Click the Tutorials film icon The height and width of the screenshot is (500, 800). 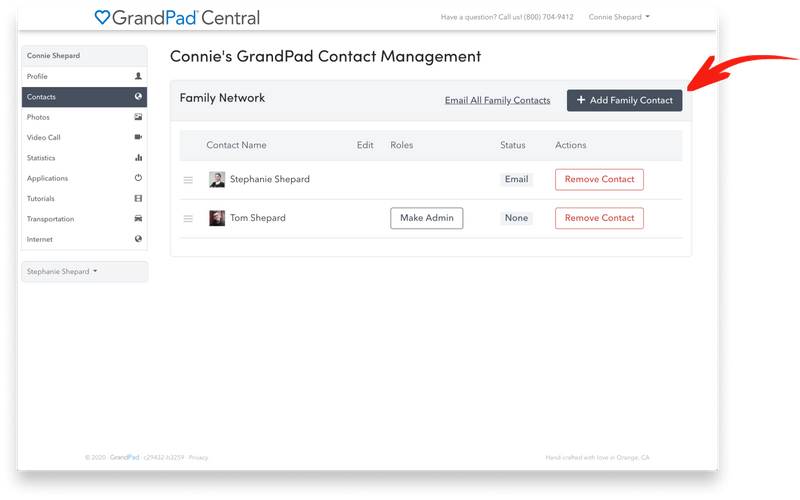click(138, 199)
